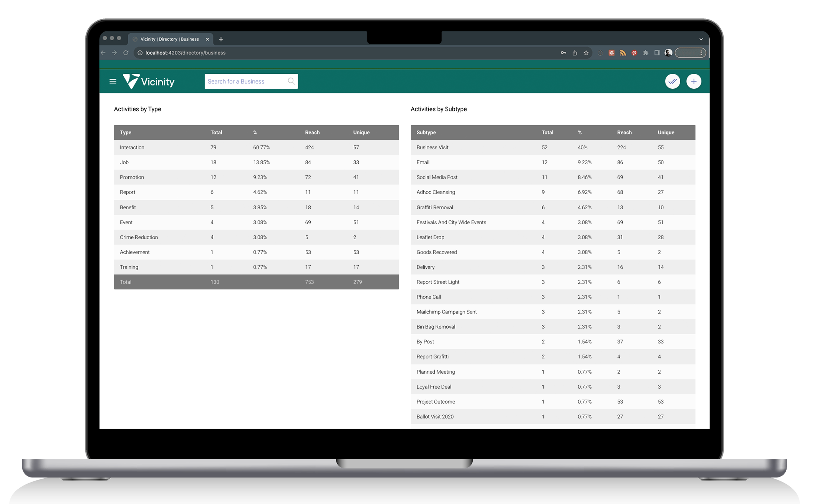This screenshot has width=820, height=504.
Task: Open the saved passwords key icon
Action: point(563,53)
